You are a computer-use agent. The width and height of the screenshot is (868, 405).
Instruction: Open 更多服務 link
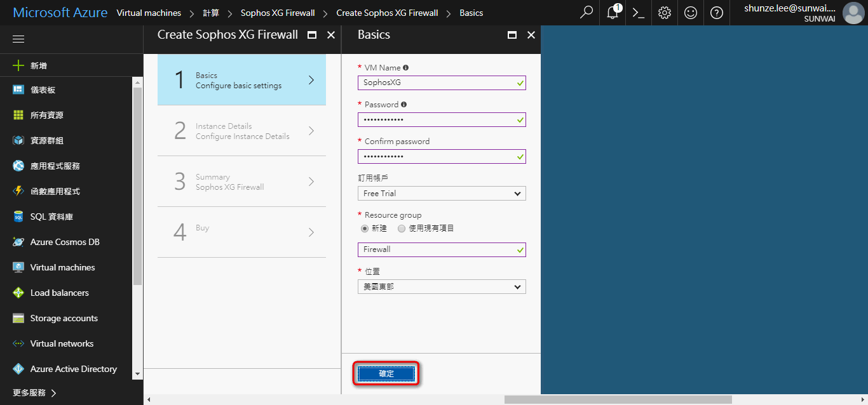click(29, 393)
